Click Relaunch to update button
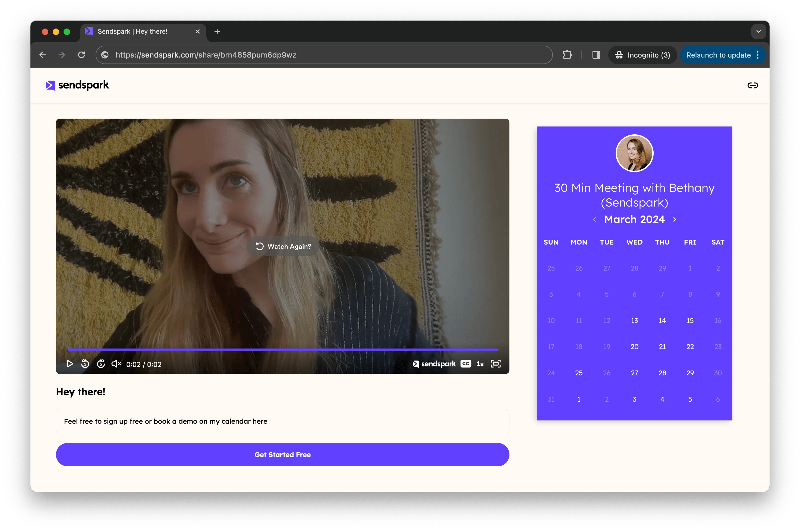The width and height of the screenshot is (800, 532). tap(718, 55)
